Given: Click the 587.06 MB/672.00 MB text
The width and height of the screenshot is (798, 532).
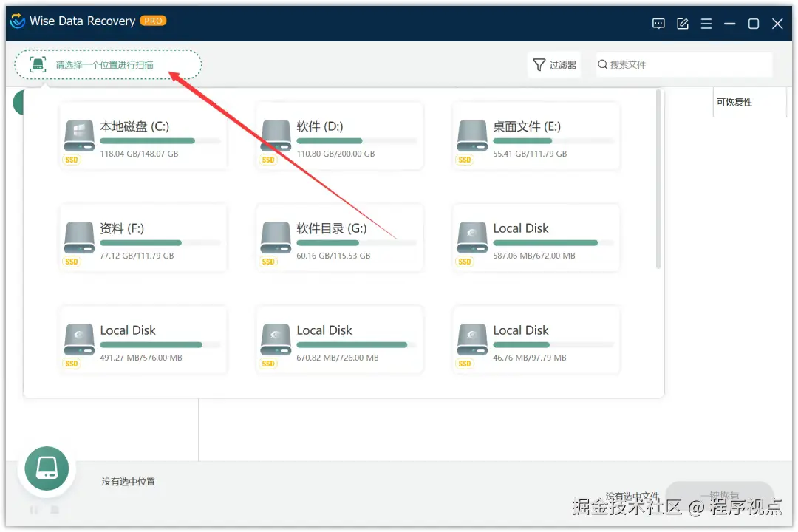Looking at the screenshot, I should [x=534, y=256].
